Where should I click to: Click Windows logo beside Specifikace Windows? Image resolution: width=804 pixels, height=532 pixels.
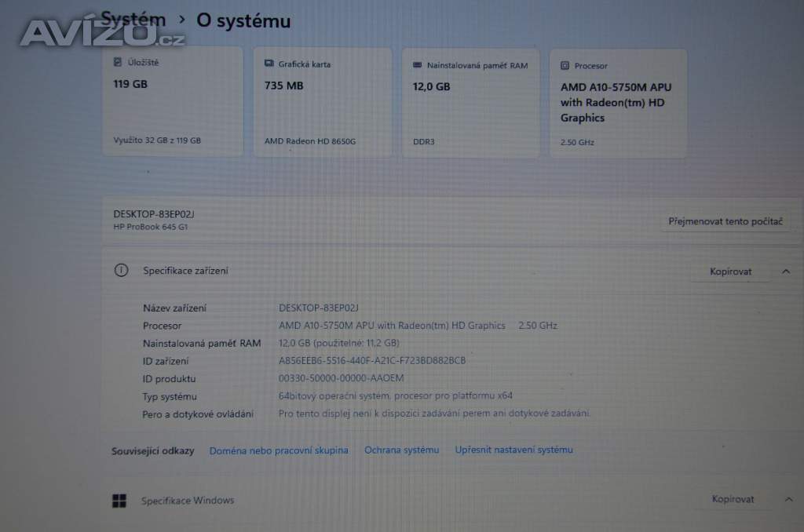pos(119,500)
